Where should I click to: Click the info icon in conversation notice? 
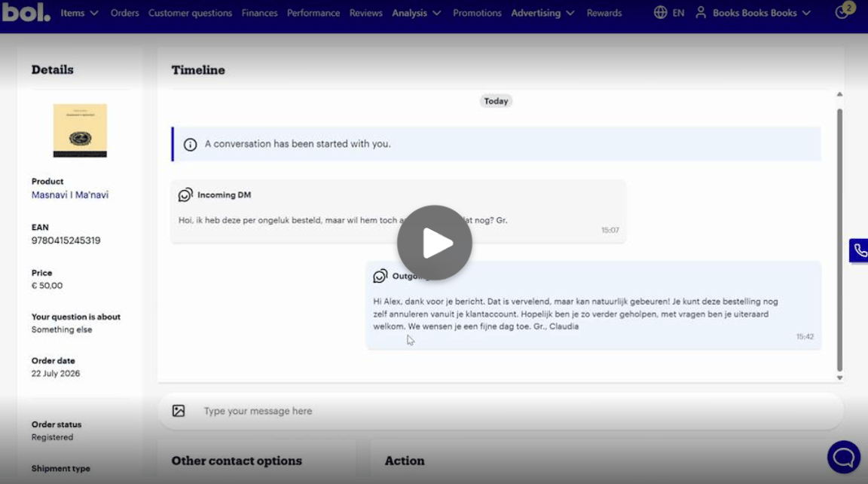point(190,145)
